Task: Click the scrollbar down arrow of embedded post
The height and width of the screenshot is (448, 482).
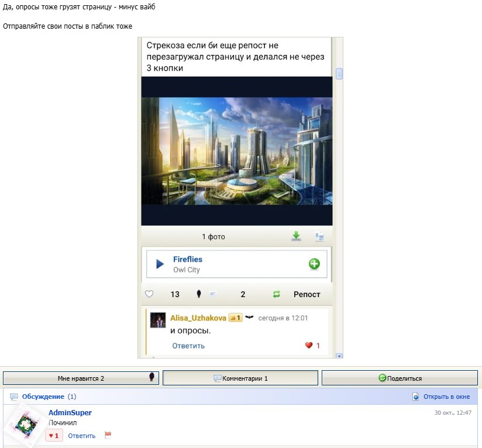Action: pyautogui.click(x=339, y=356)
